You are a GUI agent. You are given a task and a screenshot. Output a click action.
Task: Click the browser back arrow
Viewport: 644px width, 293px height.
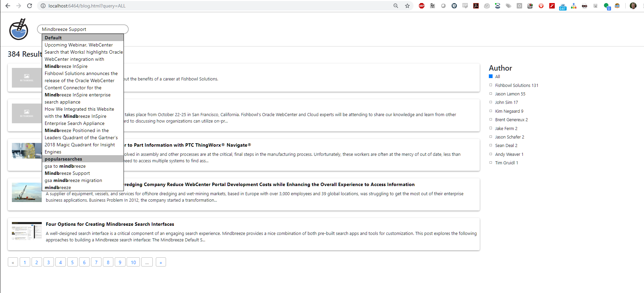tap(7, 6)
